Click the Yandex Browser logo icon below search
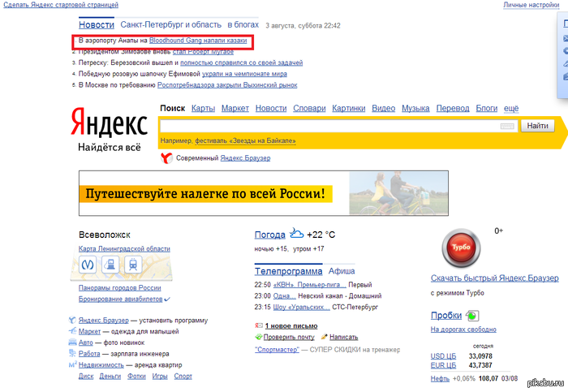 click(x=166, y=158)
